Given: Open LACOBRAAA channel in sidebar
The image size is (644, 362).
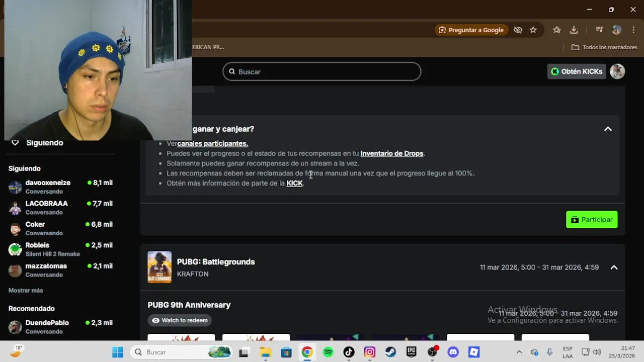Looking at the screenshot, I should (60, 208).
